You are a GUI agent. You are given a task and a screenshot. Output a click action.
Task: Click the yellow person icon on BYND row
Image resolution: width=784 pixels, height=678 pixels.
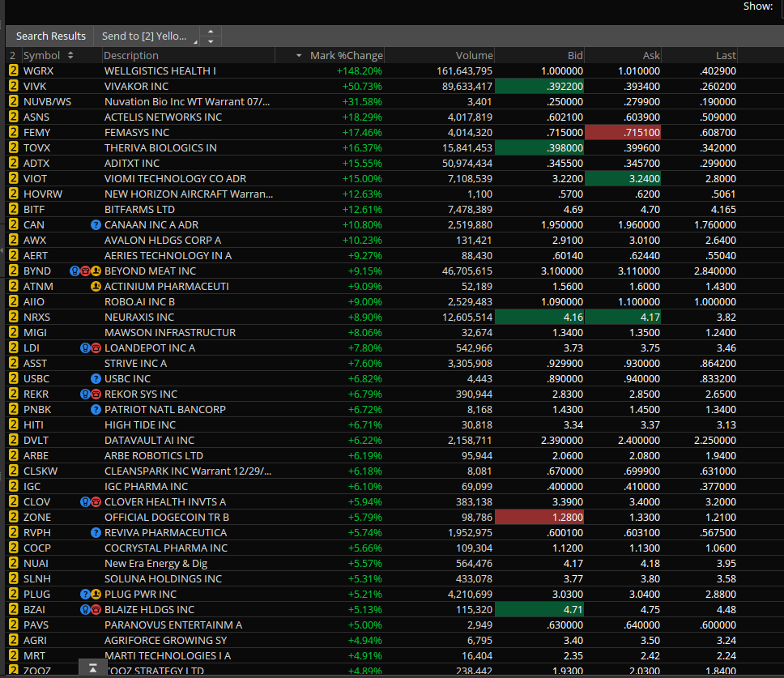[96, 271]
